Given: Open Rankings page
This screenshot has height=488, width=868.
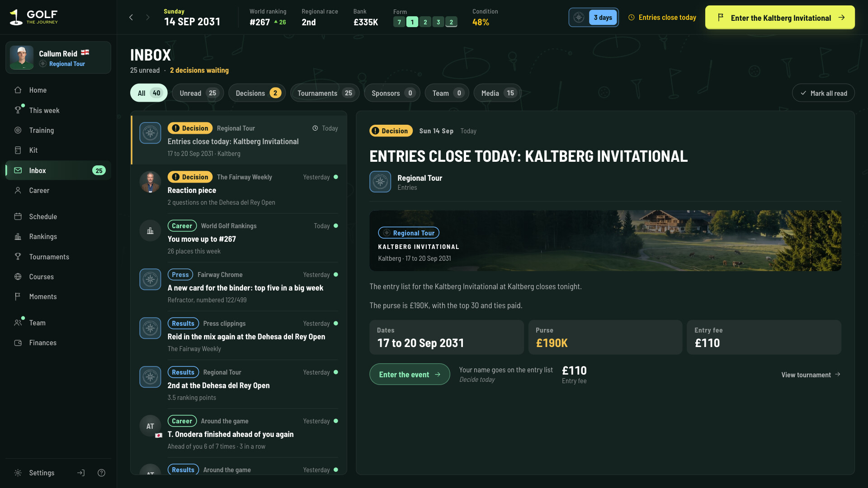Looking at the screenshot, I should [58, 236].
